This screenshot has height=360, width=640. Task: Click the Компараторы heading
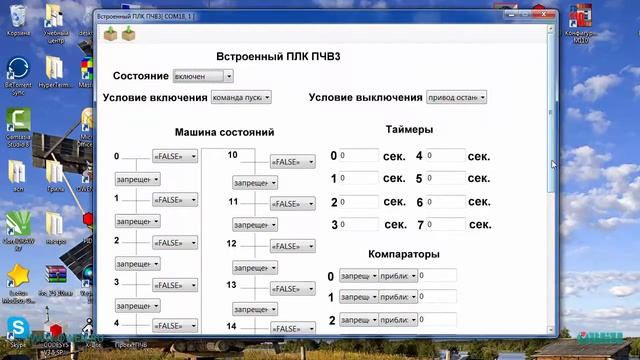click(404, 254)
